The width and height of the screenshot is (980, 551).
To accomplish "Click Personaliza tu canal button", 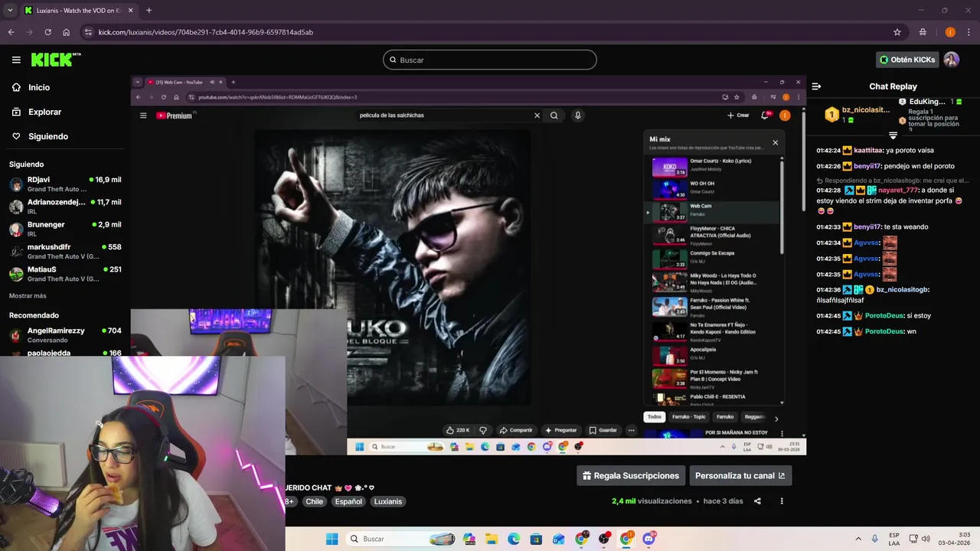I will tap(740, 475).
